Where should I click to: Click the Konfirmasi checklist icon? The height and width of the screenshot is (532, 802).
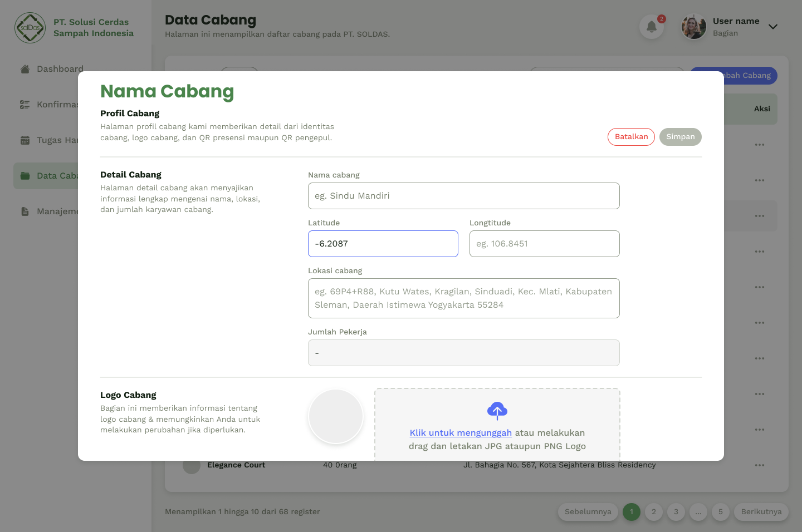25,105
